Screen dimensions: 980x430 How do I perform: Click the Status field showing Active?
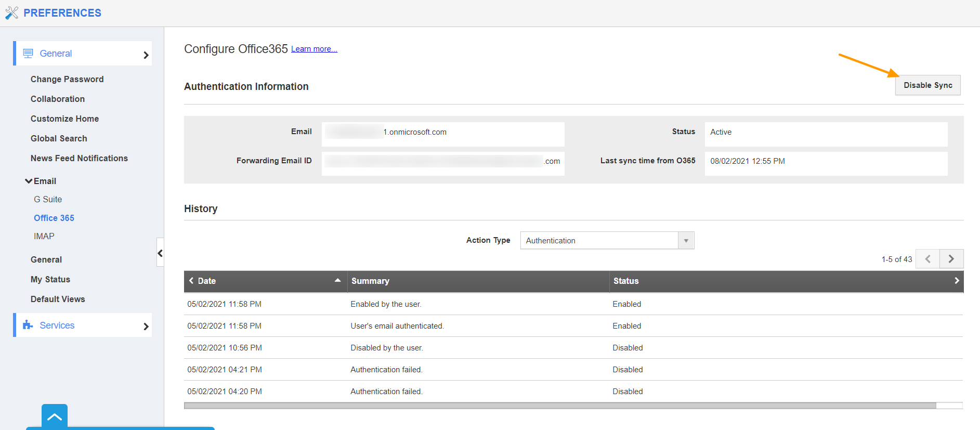point(826,134)
